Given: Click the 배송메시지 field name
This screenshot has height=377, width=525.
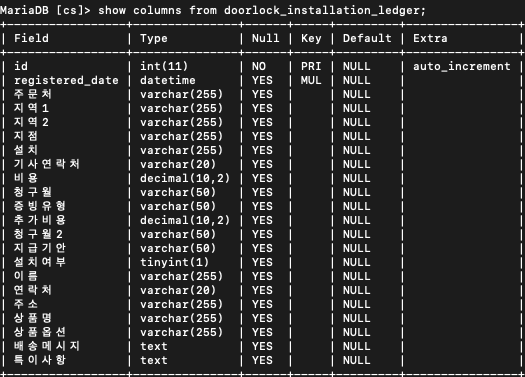Looking at the screenshot, I should 47,346.
